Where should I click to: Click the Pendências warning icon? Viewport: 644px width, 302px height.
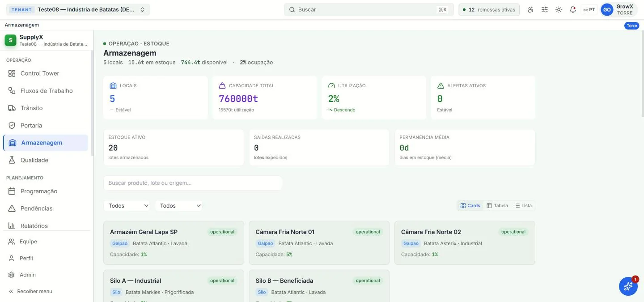coord(12,208)
